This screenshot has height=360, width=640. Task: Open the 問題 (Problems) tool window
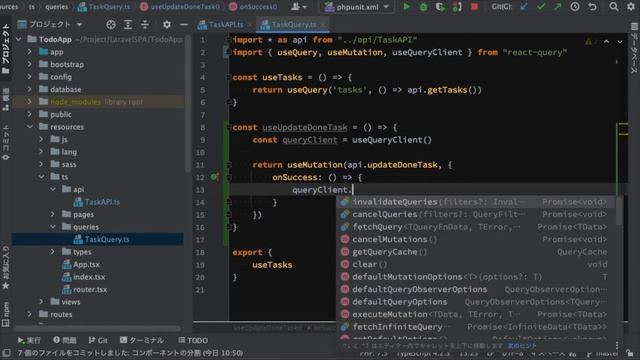[64, 340]
